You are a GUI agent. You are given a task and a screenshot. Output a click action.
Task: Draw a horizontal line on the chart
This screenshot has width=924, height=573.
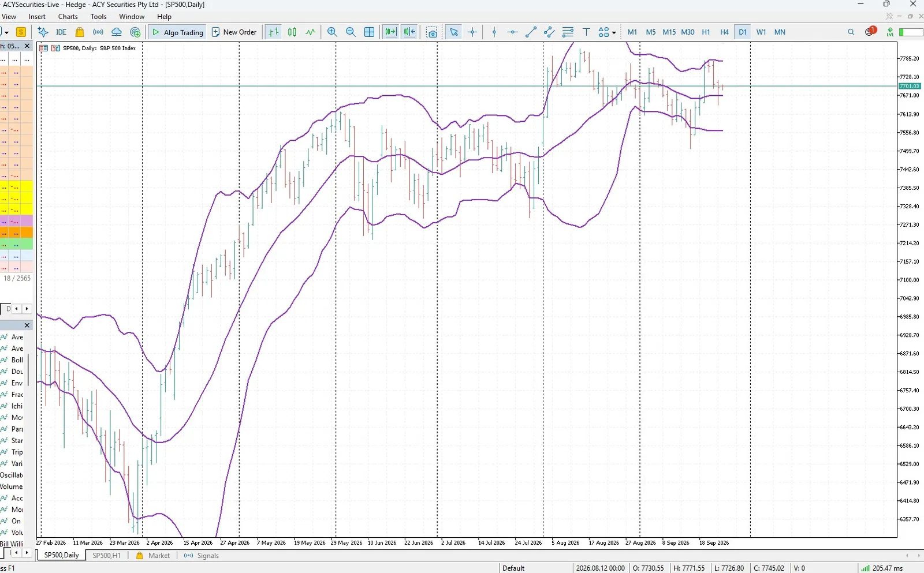pos(512,32)
